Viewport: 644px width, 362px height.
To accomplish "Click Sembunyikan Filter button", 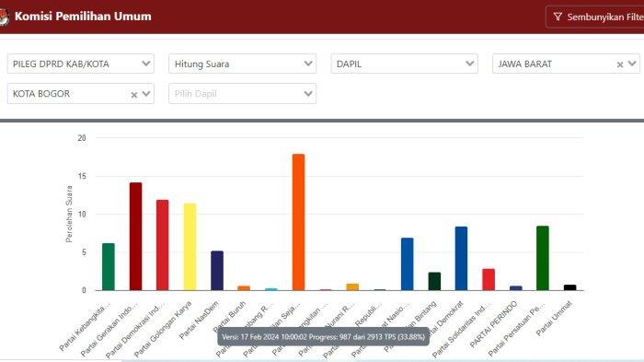I will click(x=594, y=17).
